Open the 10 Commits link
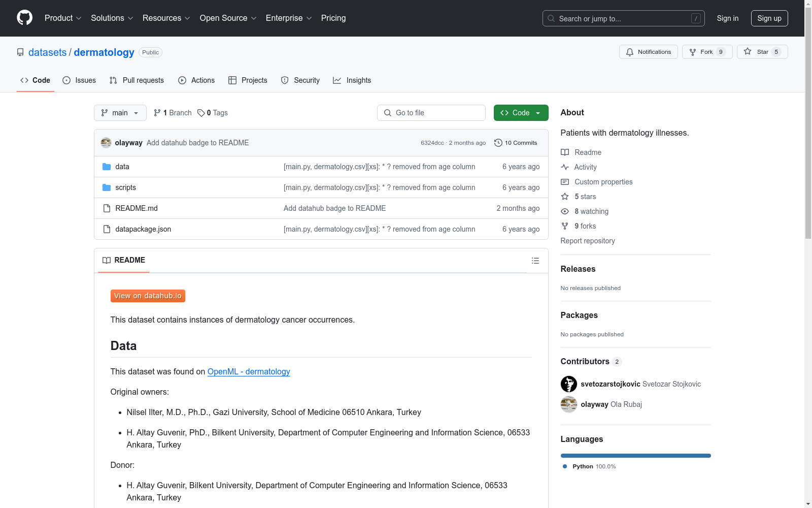 click(516, 143)
